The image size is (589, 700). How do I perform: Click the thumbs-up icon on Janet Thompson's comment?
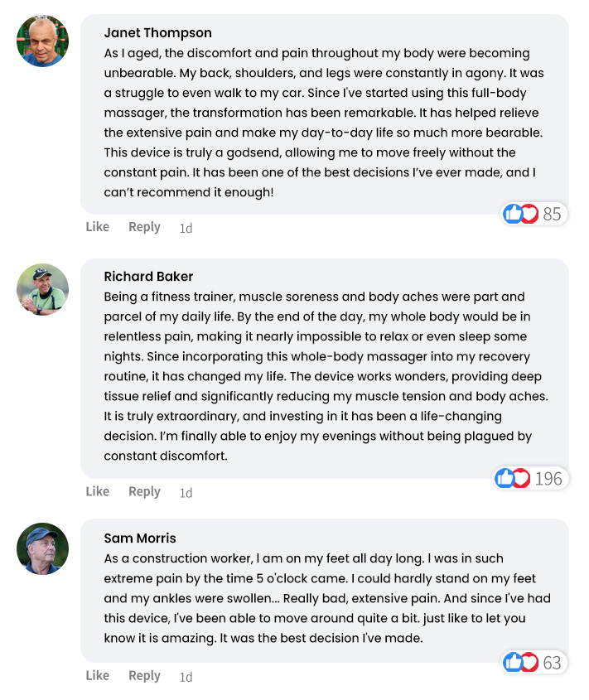click(x=513, y=214)
